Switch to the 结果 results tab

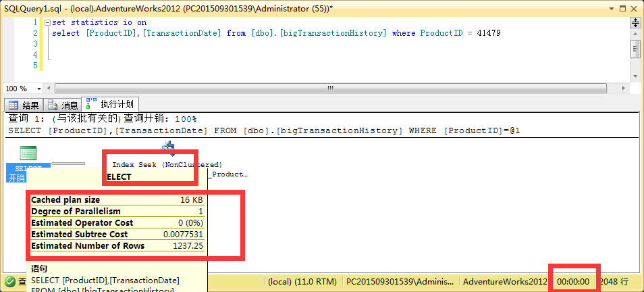(24, 105)
